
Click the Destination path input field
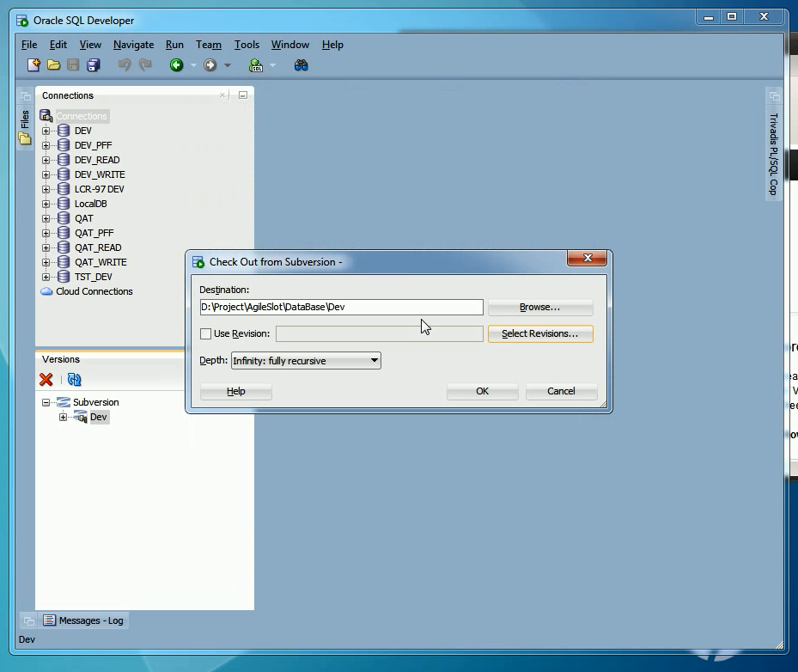[x=342, y=308]
